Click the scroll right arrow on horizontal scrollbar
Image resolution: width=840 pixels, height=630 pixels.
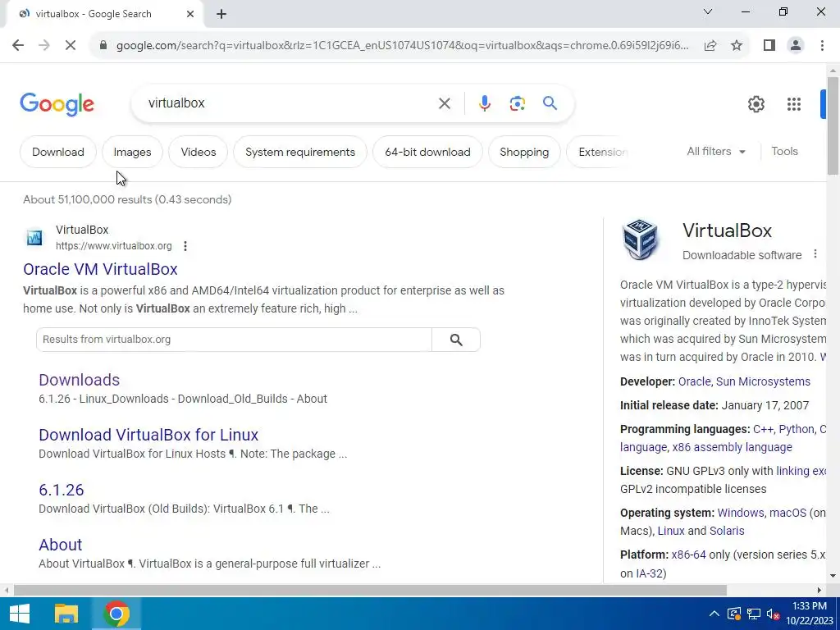pos(819,591)
